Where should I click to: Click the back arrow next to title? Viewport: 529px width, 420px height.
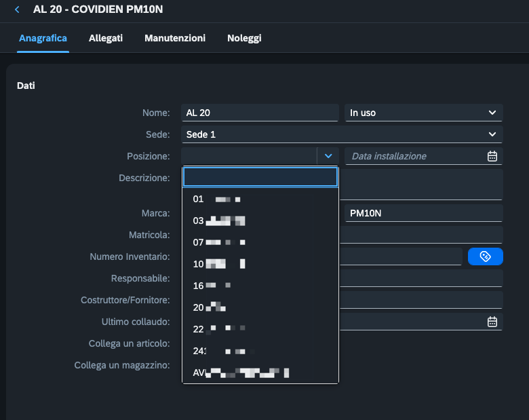coord(17,10)
